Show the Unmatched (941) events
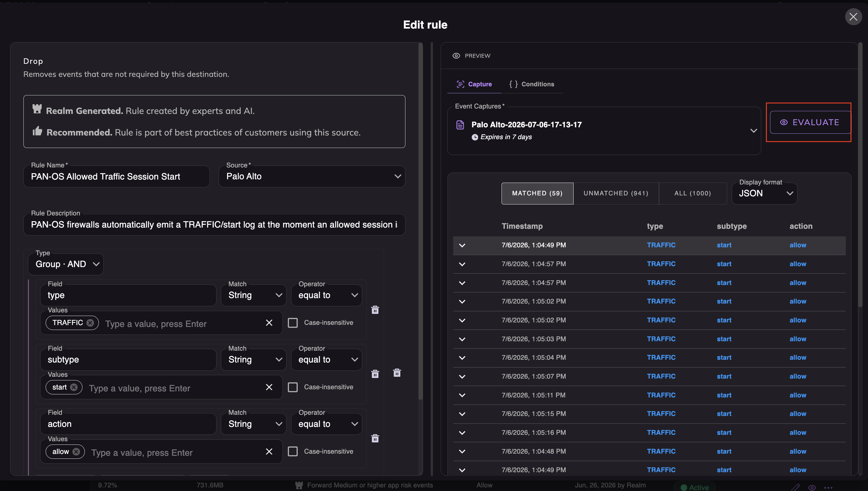Screen dimensions: 868x491 coord(616,194)
